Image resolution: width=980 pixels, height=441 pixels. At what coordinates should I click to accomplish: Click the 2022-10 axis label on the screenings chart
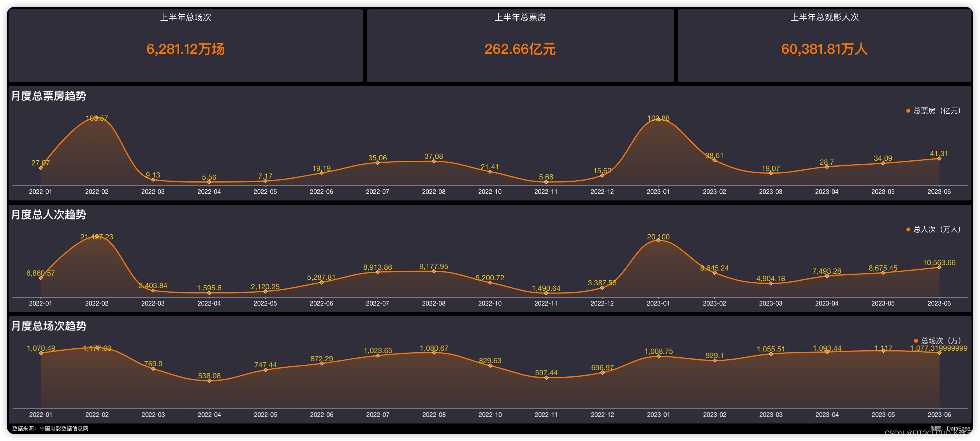coord(490,415)
